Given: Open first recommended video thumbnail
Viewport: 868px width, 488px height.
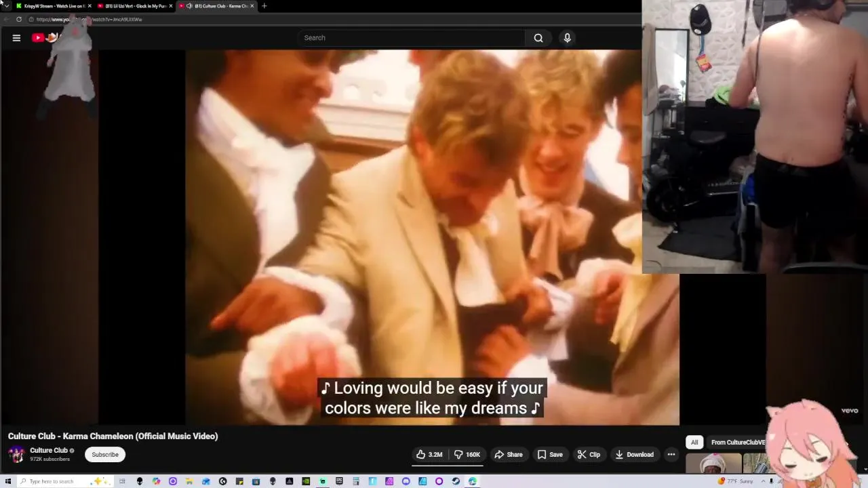Looking at the screenshot, I should click(713, 464).
